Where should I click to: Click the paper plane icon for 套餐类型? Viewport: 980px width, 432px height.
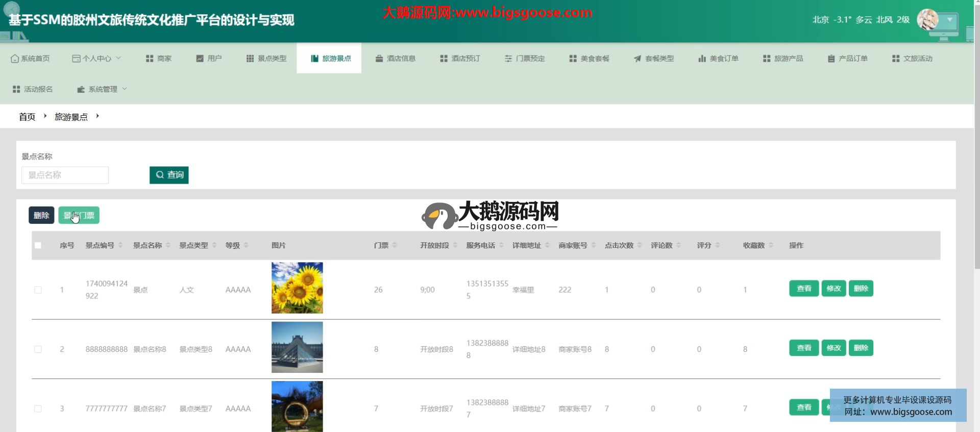[x=638, y=59]
